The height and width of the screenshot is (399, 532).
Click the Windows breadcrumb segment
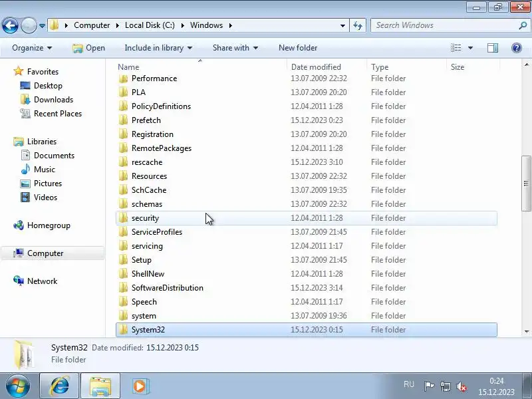pyautogui.click(x=206, y=25)
